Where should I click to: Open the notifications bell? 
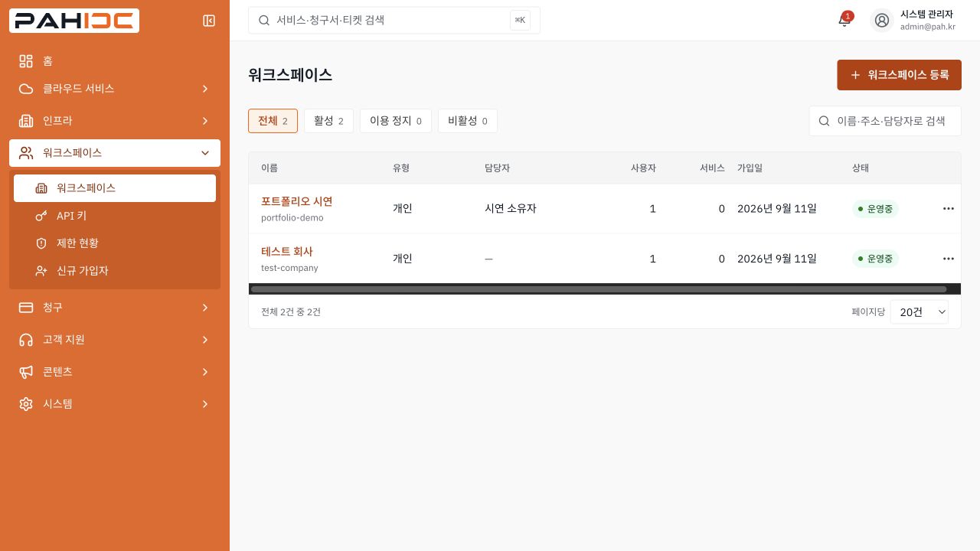(x=844, y=21)
